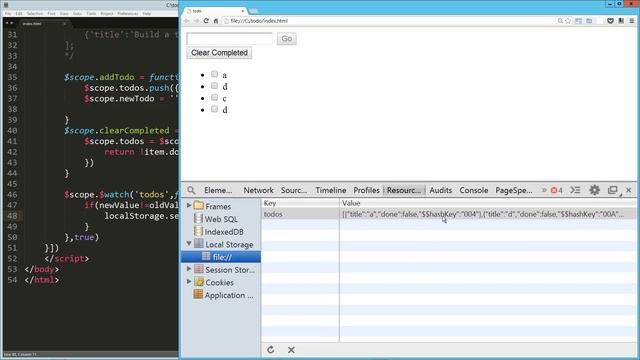Select IndexedDB in resources sidebar
Image resolution: width=640 pixels, height=360 pixels.
pos(224,232)
